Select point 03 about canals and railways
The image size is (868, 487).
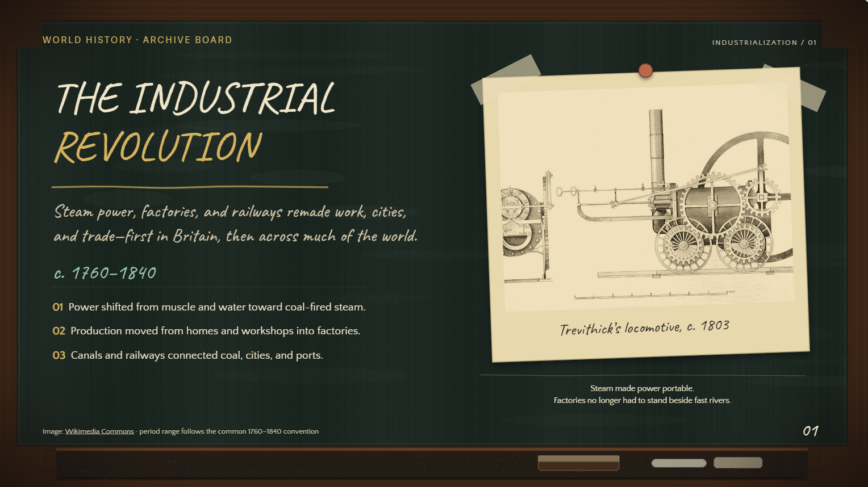point(187,355)
